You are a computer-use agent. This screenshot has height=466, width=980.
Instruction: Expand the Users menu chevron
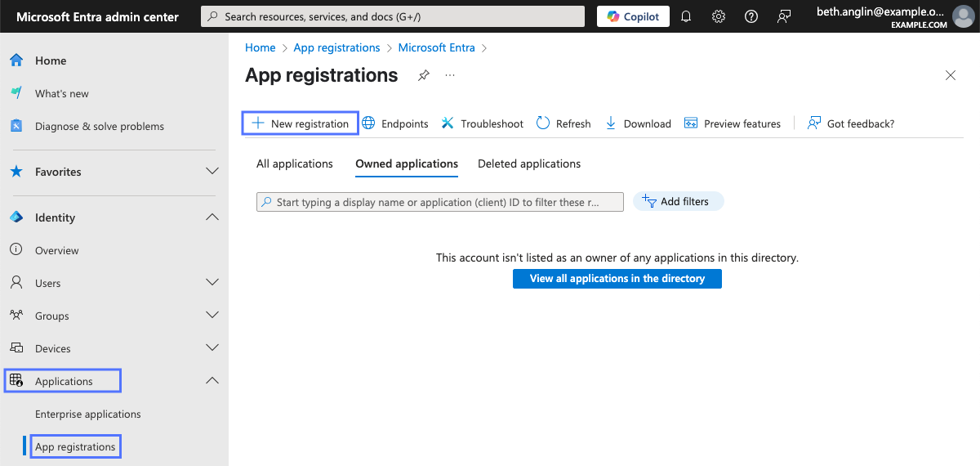click(x=212, y=283)
